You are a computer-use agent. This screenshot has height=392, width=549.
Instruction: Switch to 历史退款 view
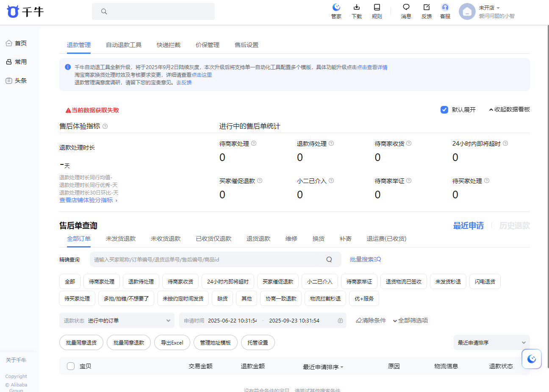click(x=514, y=225)
